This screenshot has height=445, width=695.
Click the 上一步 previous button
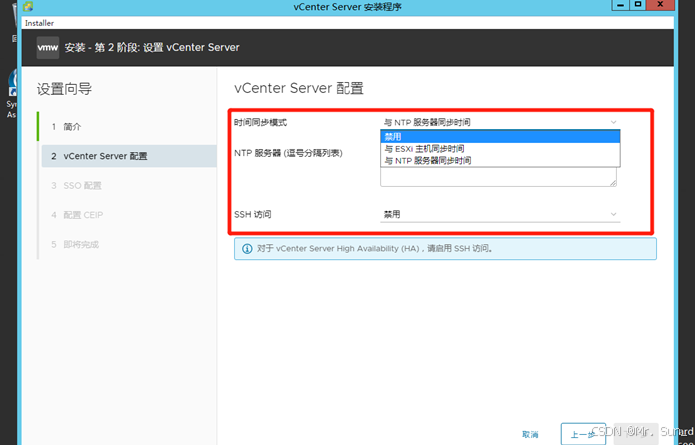(x=583, y=434)
